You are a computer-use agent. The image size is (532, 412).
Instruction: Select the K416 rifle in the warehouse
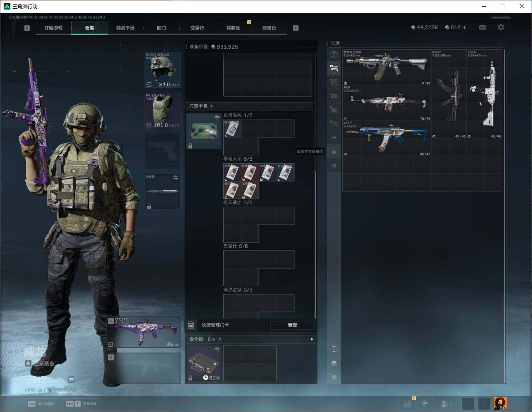pos(484,94)
